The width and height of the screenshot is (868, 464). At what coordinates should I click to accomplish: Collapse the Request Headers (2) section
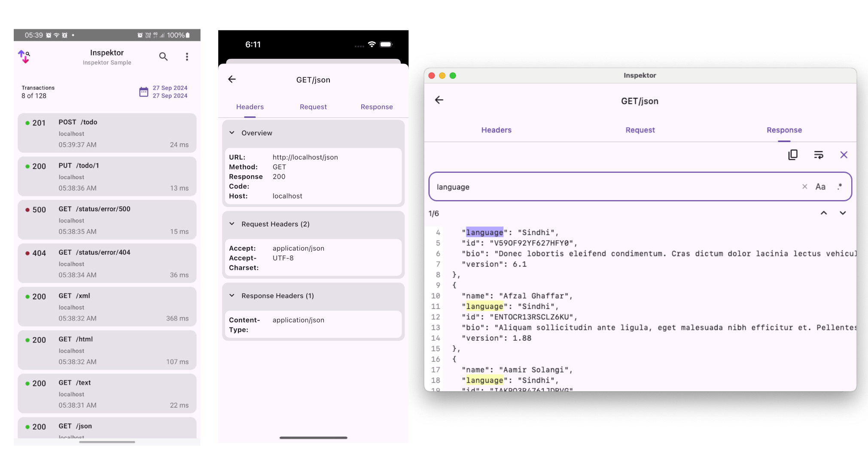click(232, 224)
